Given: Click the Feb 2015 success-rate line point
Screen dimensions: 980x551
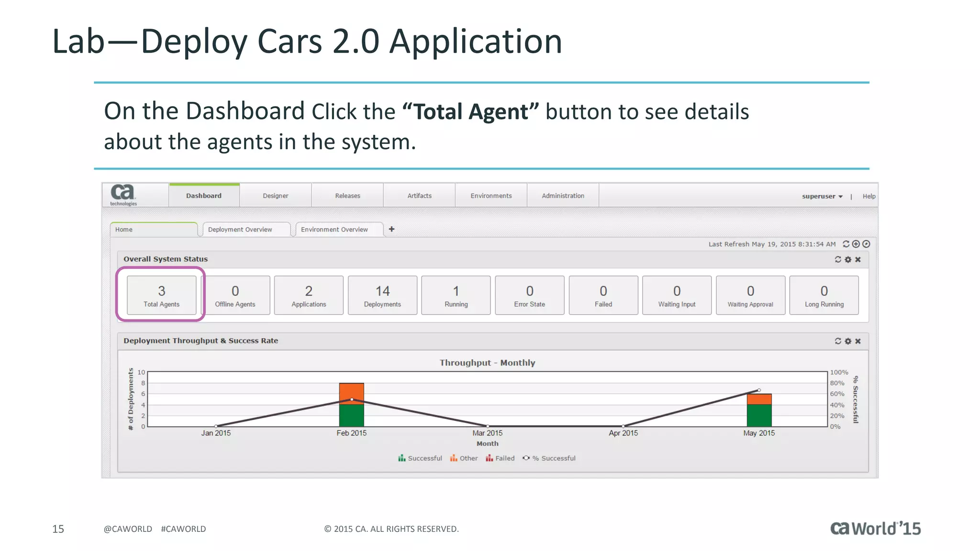Looking at the screenshot, I should (352, 399).
